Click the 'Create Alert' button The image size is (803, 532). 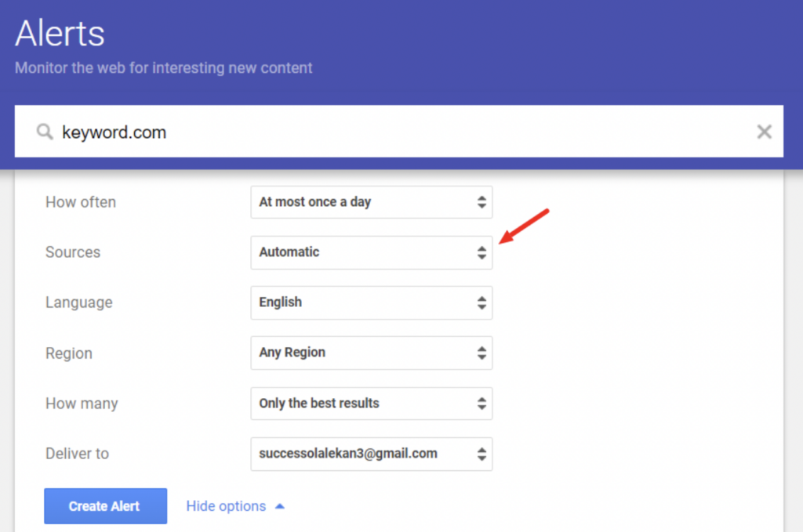pyautogui.click(x=105, y=505)
